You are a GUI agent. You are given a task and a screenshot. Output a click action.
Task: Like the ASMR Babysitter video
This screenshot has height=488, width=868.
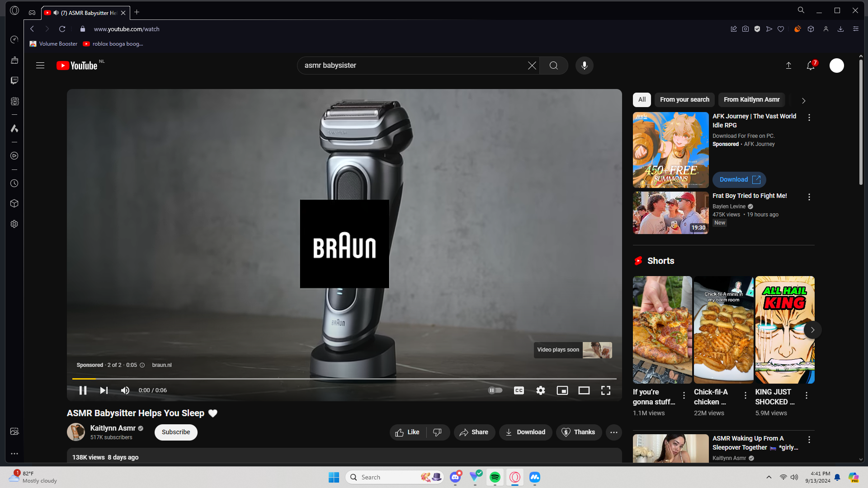tap(407, 432)
